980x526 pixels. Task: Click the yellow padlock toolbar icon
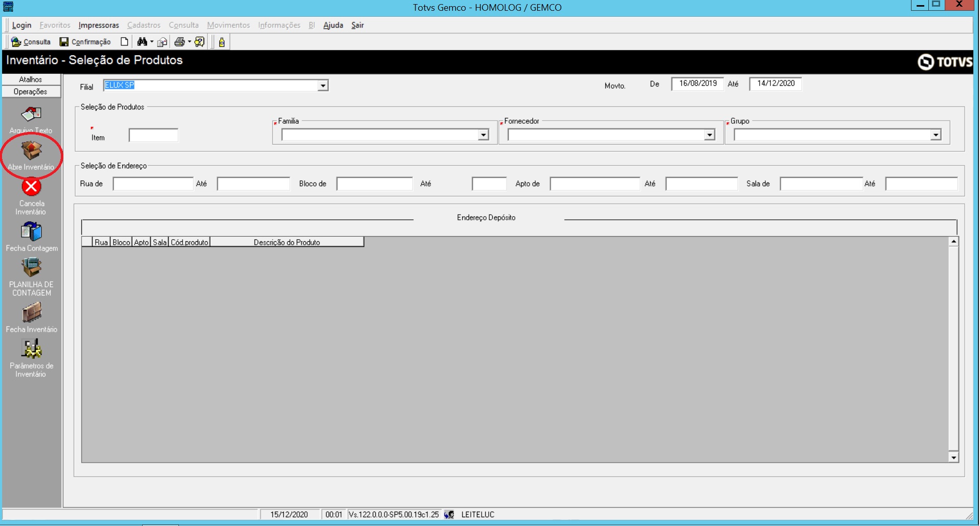click(221, 42)
